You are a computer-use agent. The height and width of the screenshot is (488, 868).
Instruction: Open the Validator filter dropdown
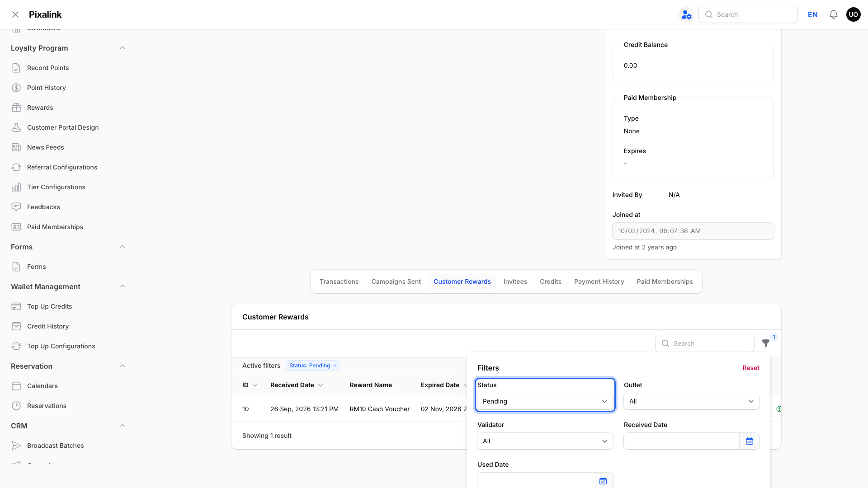(545, 441)
